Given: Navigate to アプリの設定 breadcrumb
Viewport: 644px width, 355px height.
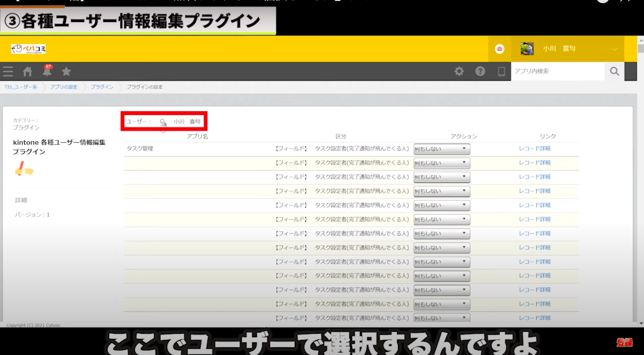Looking at the screenshot, I should 64,87.
